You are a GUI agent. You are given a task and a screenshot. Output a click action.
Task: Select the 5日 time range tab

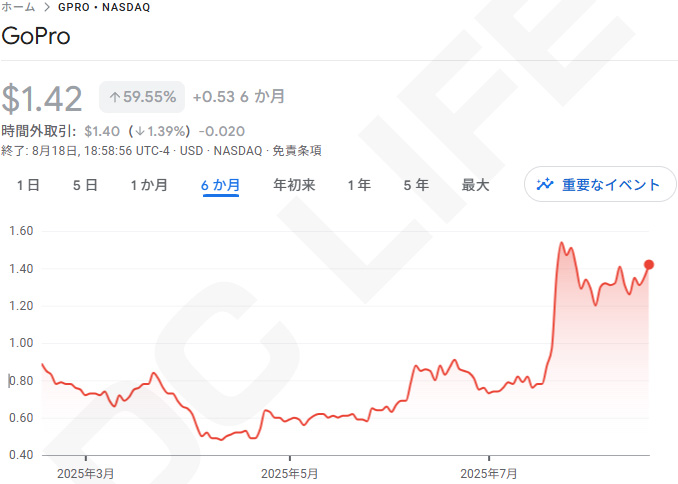(85, 185)
